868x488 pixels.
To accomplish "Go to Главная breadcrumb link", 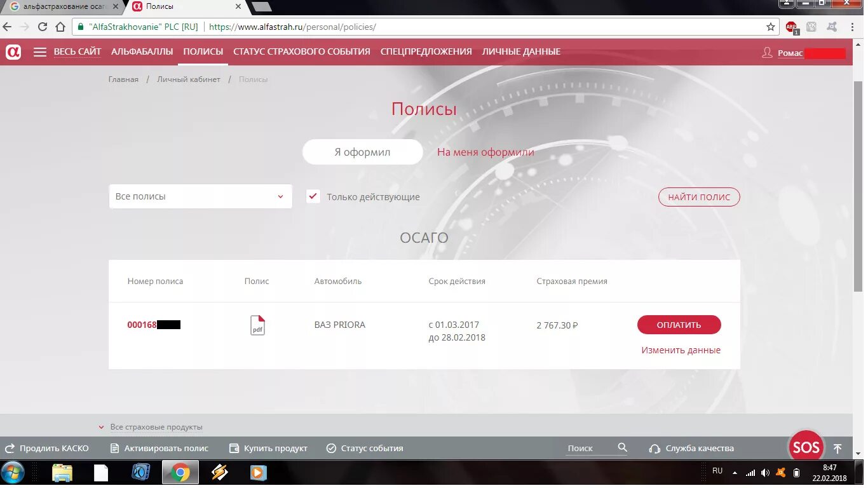I will click(x=123, y=79).
